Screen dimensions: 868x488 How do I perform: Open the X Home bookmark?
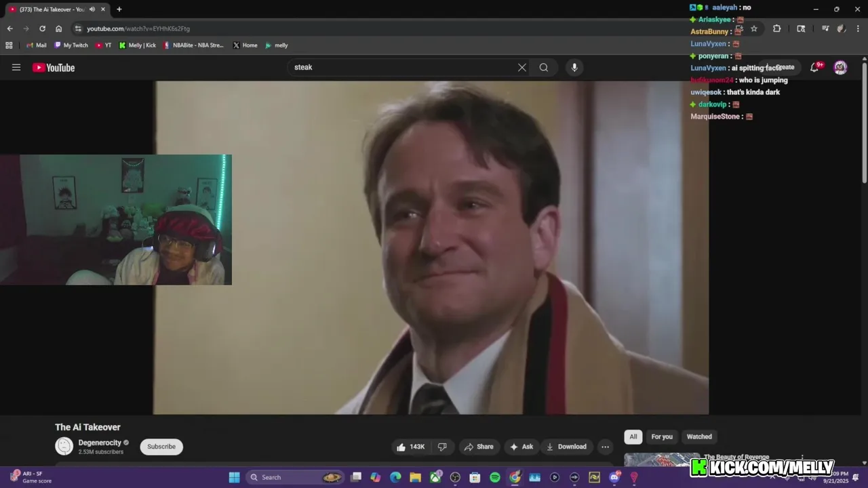coord(245,45)
